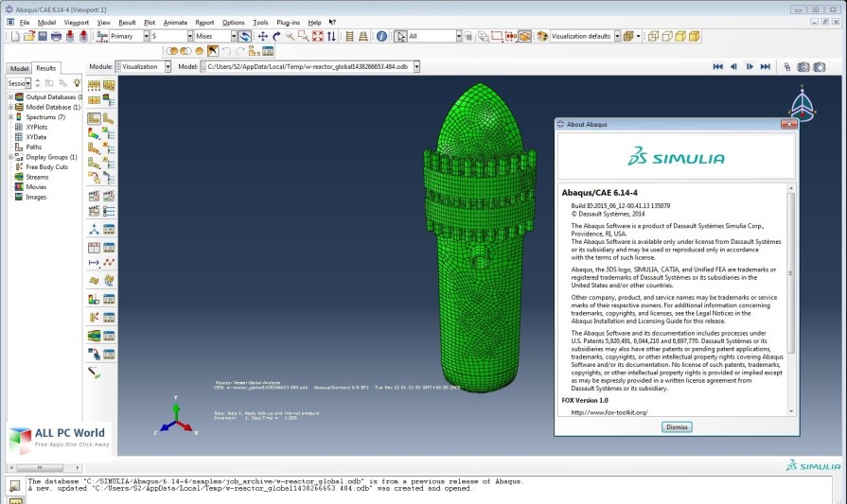
Task: Open the All selection filter dropdown
Action: point(459,36)
